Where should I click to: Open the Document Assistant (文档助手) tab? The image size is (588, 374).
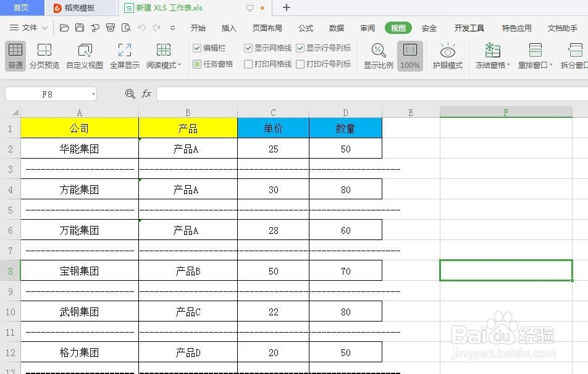point(563,28)
